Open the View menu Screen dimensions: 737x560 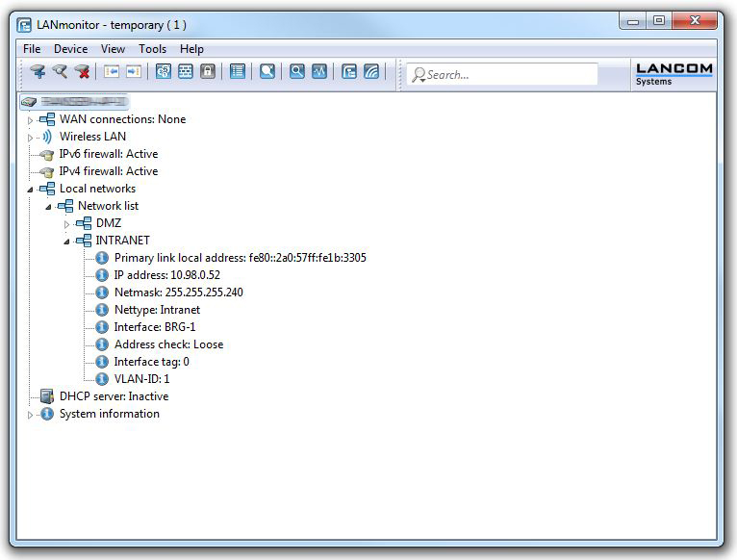113,49
